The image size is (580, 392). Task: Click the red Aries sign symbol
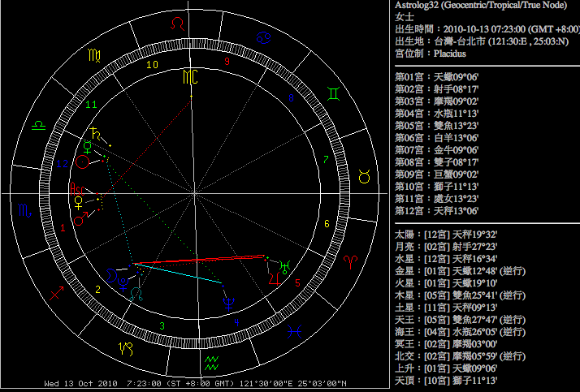point(351,261)
